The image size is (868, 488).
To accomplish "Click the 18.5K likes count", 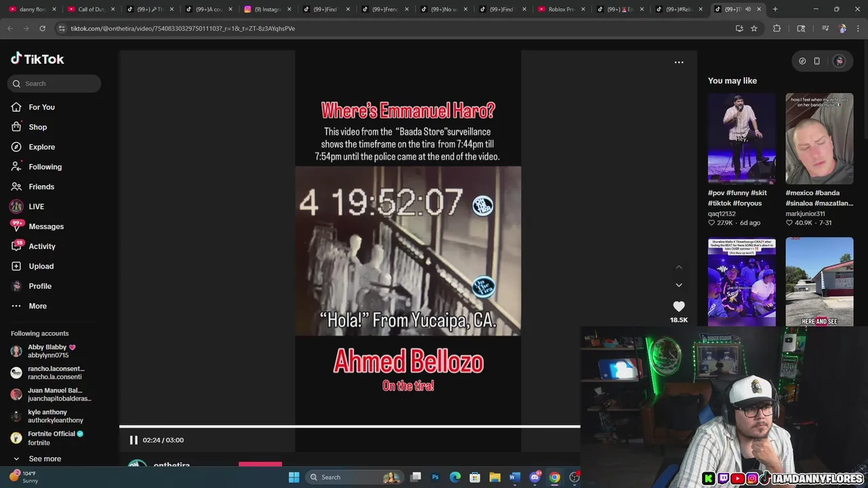I will (x=679, y=320).
